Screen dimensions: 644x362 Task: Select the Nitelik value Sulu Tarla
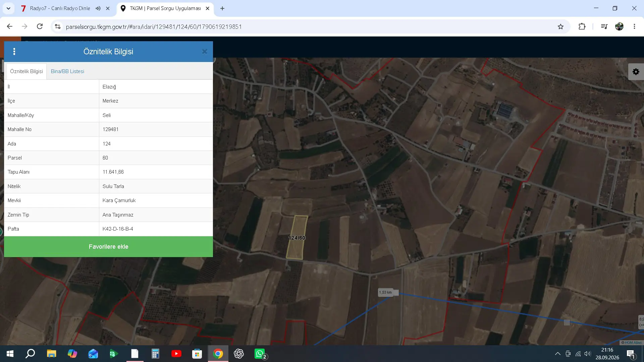(x=113, y=186)
